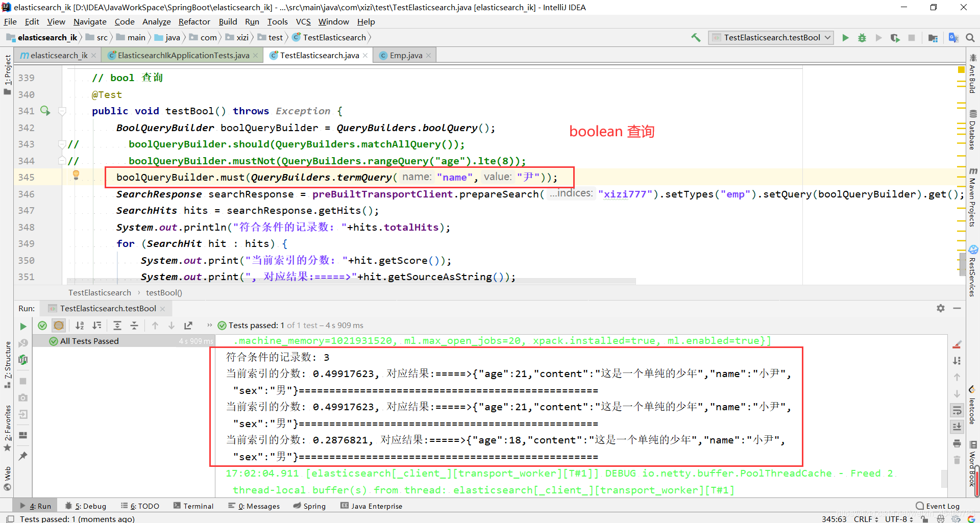Rerun tests from Run panel play icon
The image size is (980, 523).
[23, 326]
